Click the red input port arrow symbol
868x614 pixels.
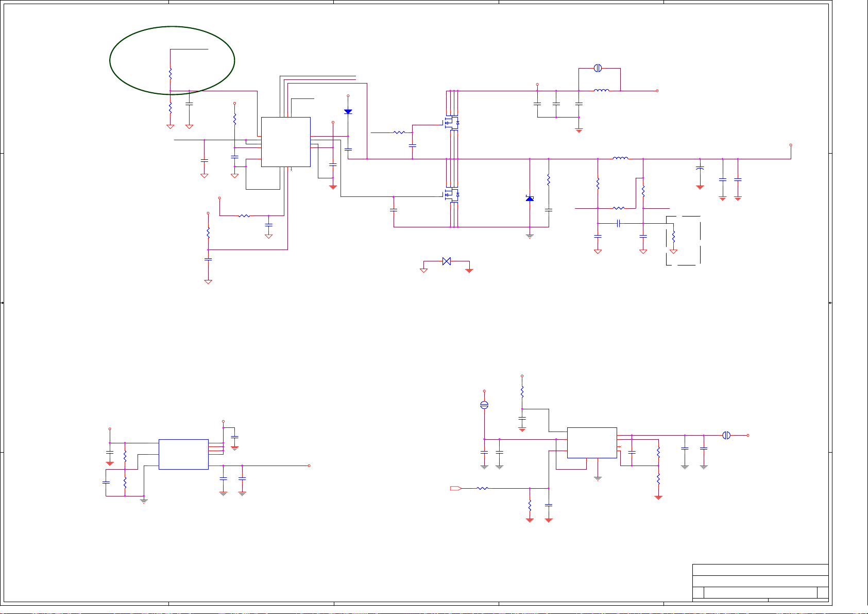[455, 488]
